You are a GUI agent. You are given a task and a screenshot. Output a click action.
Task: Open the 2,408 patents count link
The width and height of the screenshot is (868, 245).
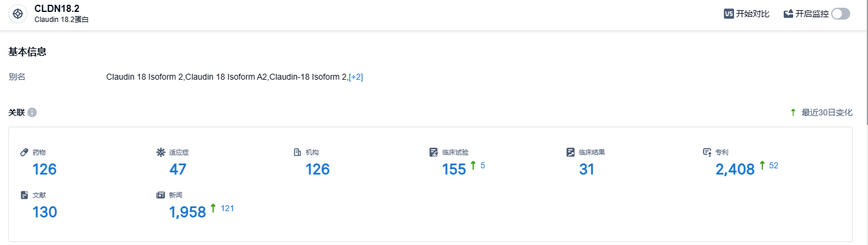[735, 169]
